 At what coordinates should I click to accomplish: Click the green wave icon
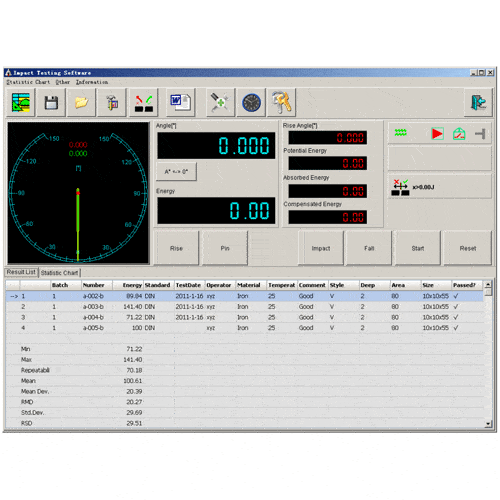[401, 133]
